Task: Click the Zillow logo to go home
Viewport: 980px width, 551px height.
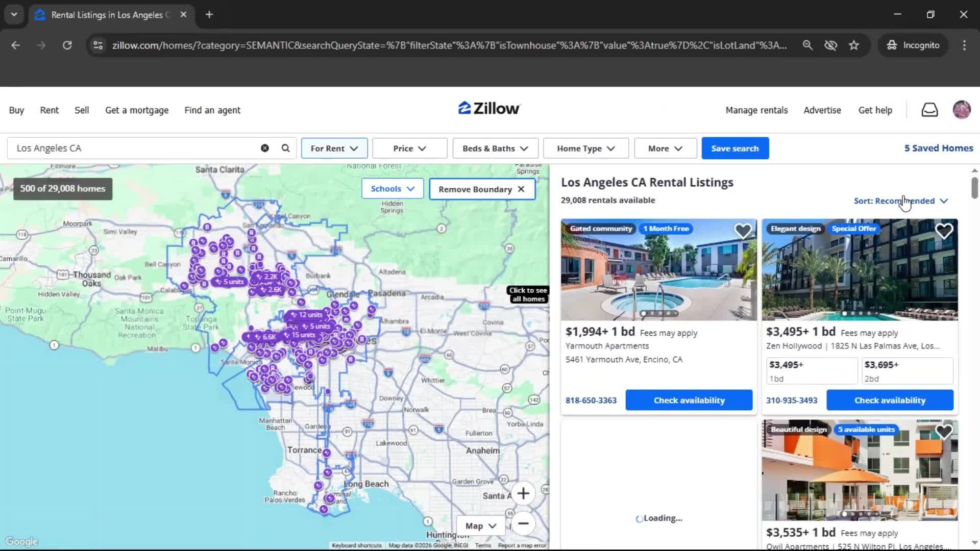Action: click(488, 108)
